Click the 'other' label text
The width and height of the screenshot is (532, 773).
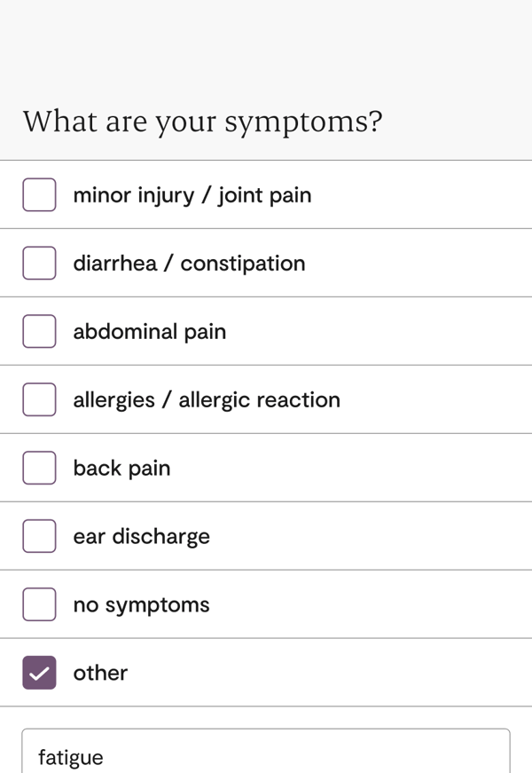click(100, 674)
